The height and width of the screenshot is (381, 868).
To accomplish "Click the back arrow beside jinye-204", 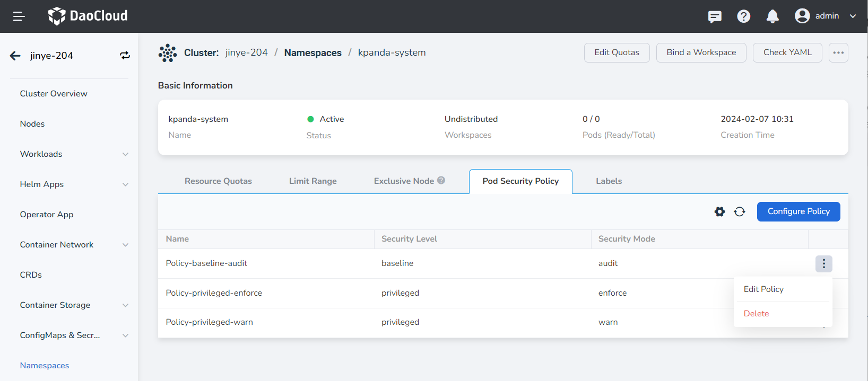I will click(x=15, y=56).
